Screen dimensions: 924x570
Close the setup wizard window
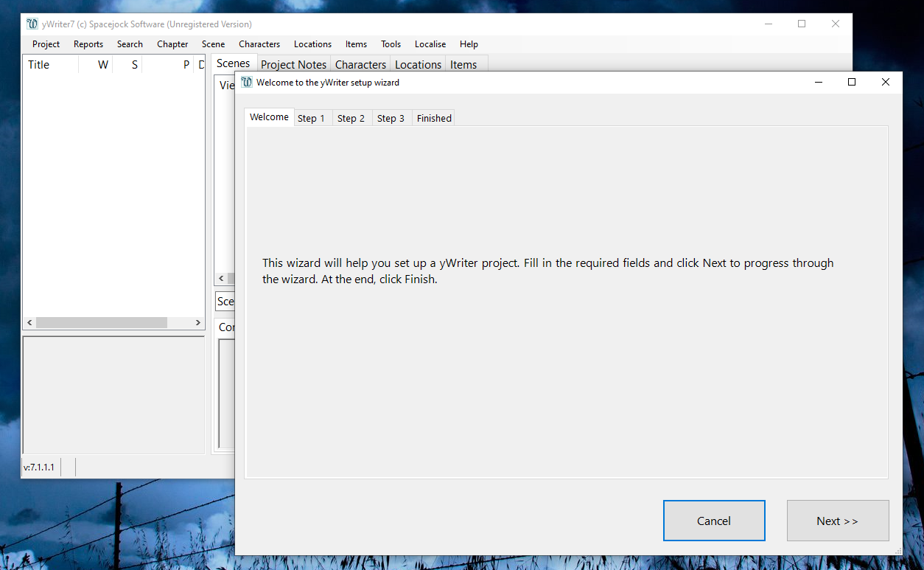tap(886, 83)
